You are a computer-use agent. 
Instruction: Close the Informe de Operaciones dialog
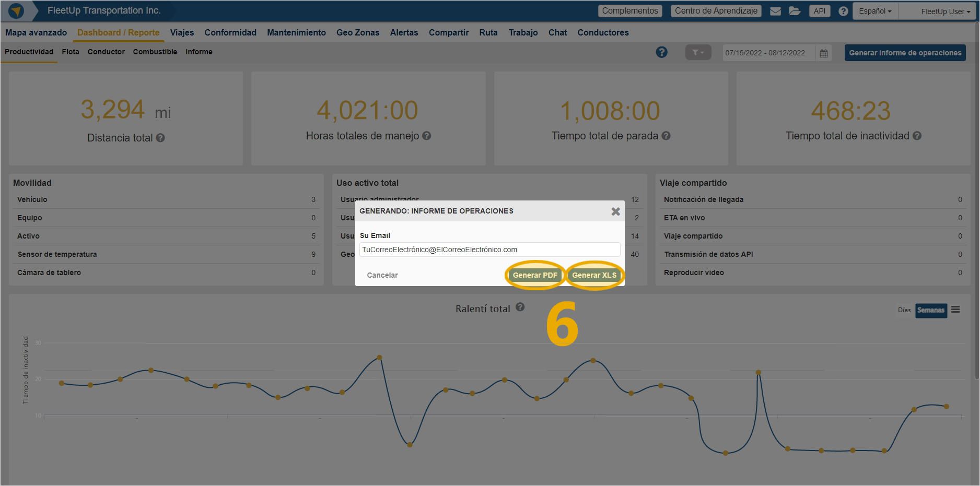click(x=616, y=211)
